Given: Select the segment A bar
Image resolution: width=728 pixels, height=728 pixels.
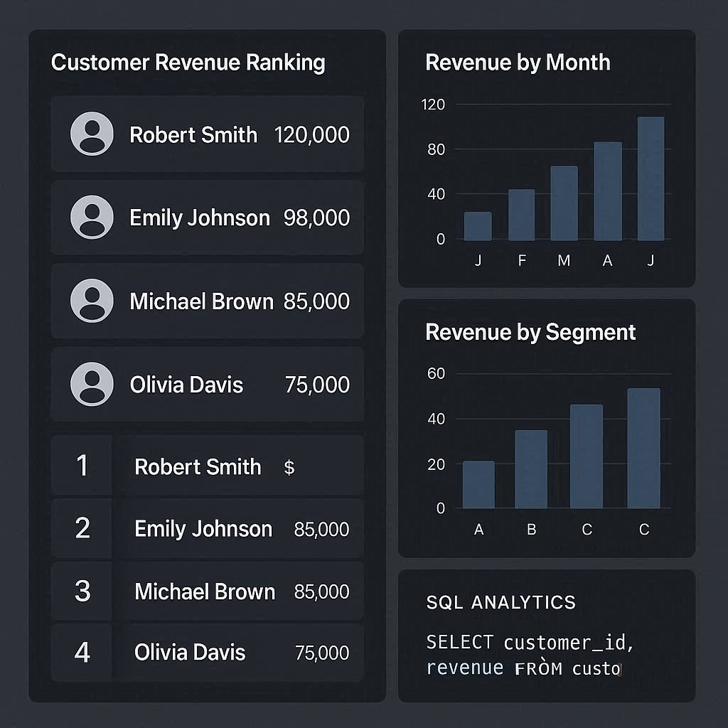Looking at the screenshot, I should point(478,485).
